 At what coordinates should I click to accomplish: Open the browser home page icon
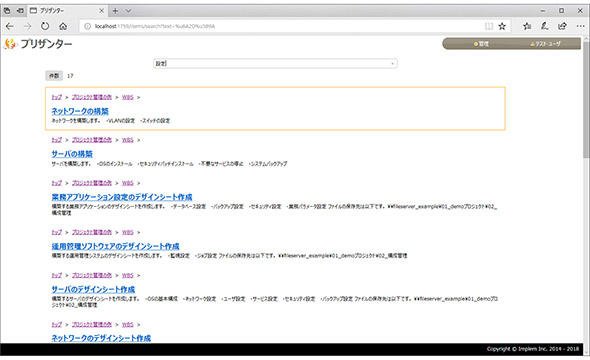tap(63, 26)
